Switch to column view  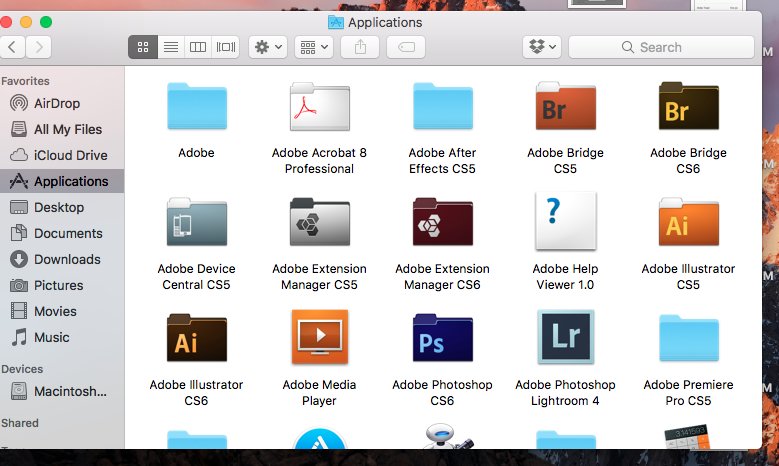click(x=198, y=47)
